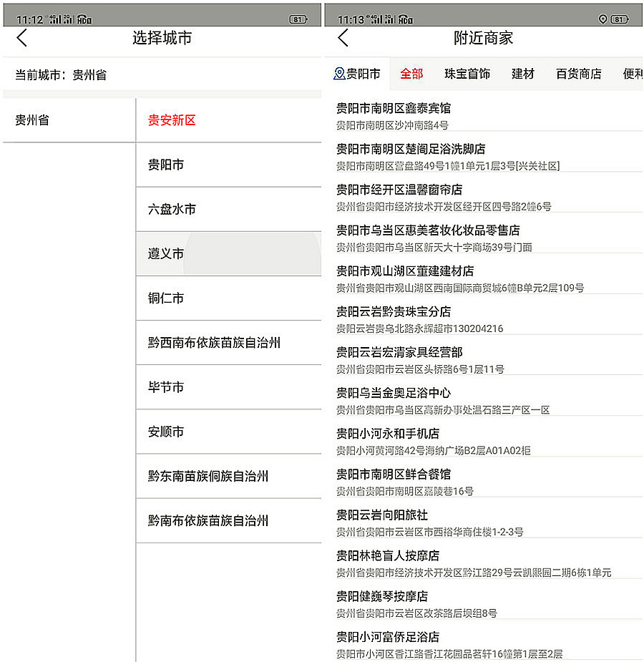This screenshot has width=644, height=662.
Task: Select 贵州省 in the province list
Action: pos(69,120)
